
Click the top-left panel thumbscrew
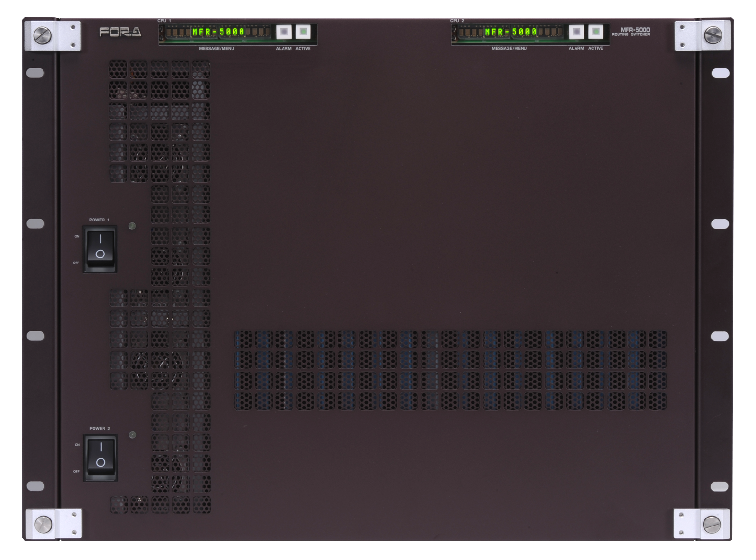(x=42, y=35)
